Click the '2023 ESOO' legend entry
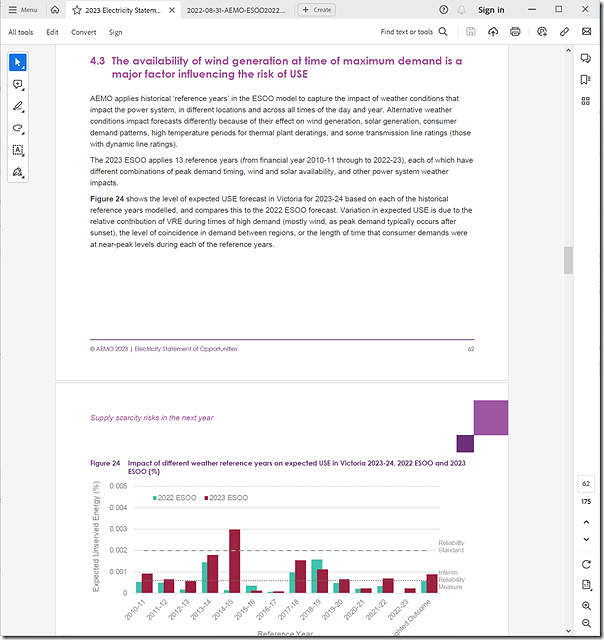 226,498
